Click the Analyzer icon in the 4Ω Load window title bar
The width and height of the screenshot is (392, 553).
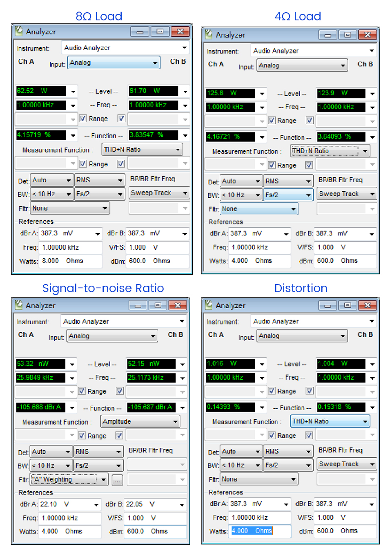pyautogui.click(x=209, y=34)
